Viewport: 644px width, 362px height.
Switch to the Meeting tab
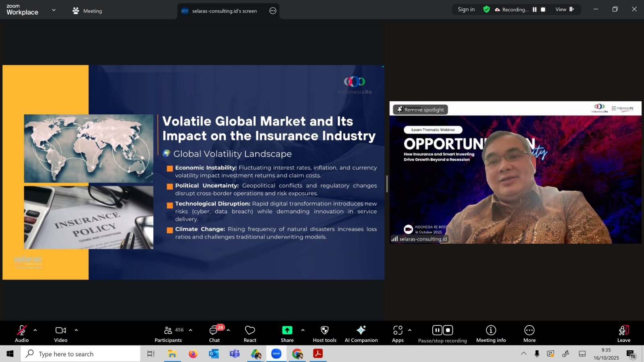pos(87,11)
